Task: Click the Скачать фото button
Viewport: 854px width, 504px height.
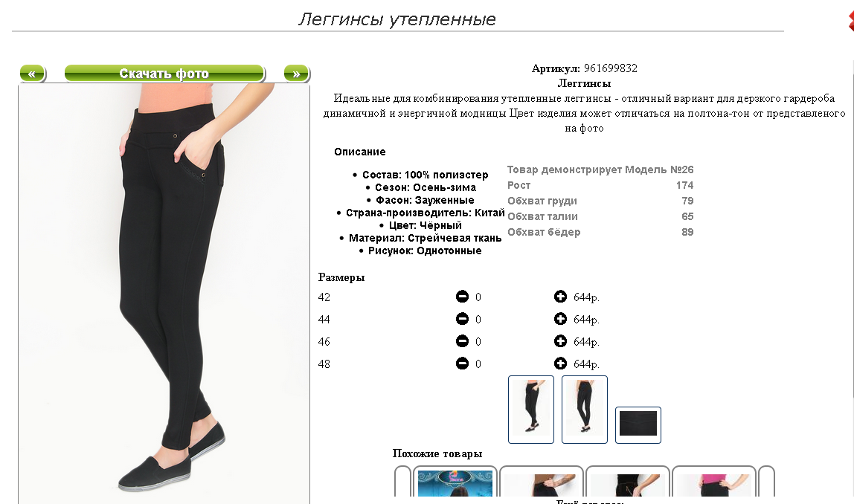Action: pyautogui.click(x=164, y=74)
